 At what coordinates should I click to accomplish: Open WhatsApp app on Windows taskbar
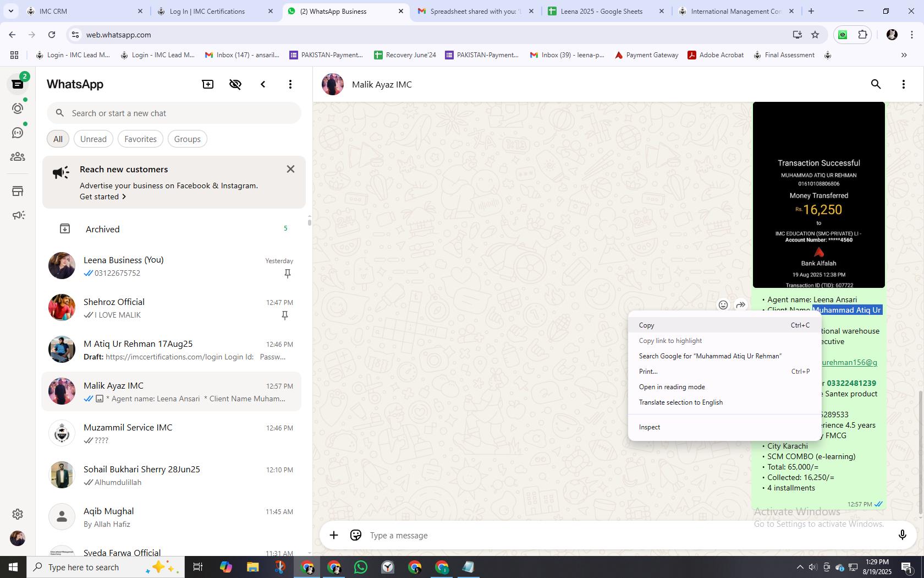coord(361,567)
